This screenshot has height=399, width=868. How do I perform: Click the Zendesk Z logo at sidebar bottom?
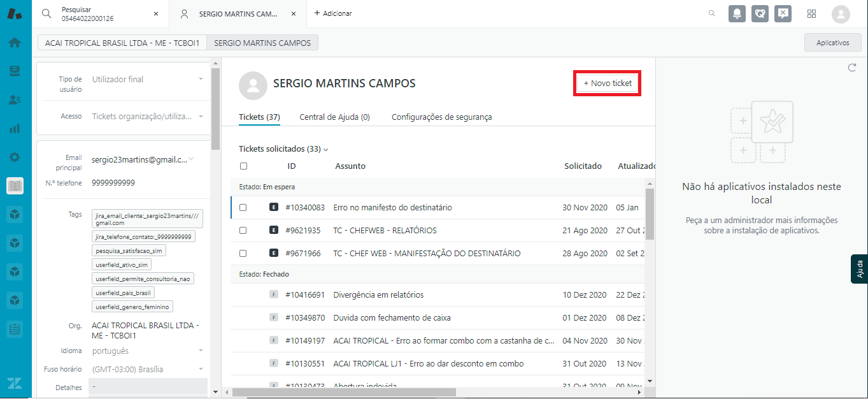(x=15, y=383)
